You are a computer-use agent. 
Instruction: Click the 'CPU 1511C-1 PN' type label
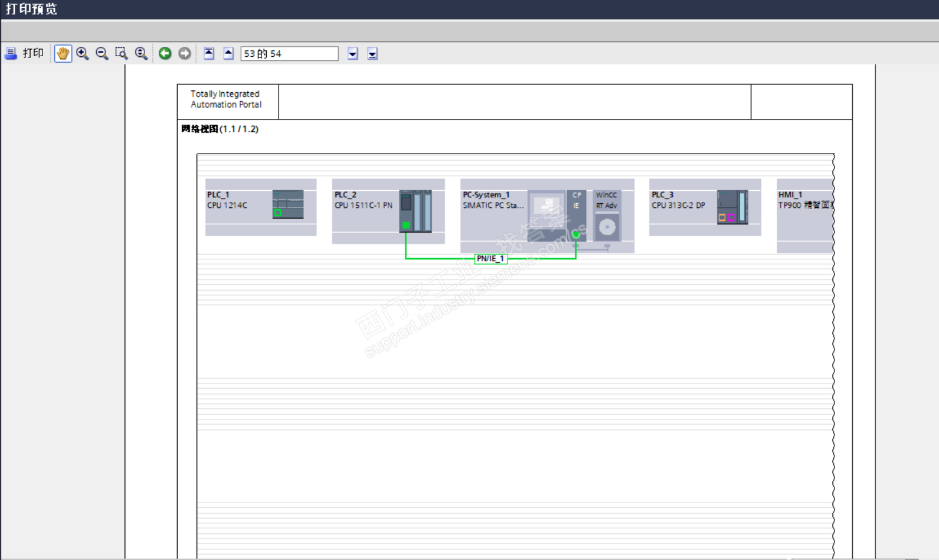[364, 205]
